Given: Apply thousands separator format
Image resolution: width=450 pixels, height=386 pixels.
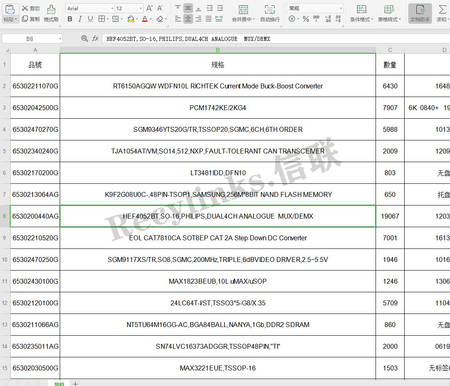Looking at the screenshot, I should (x=316, y=19).
